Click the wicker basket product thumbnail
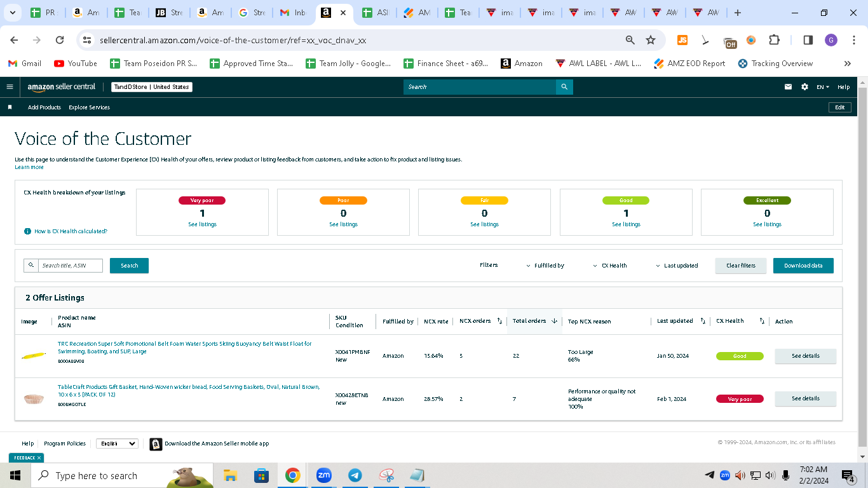This screenshot has width=868, height=488. (34, 399)
